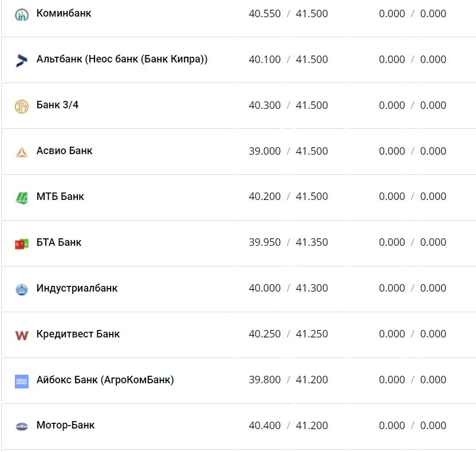Click the Коминбанк logo icon
The width and height of the screenshot is (476, 452).
[x=22, y=14]
